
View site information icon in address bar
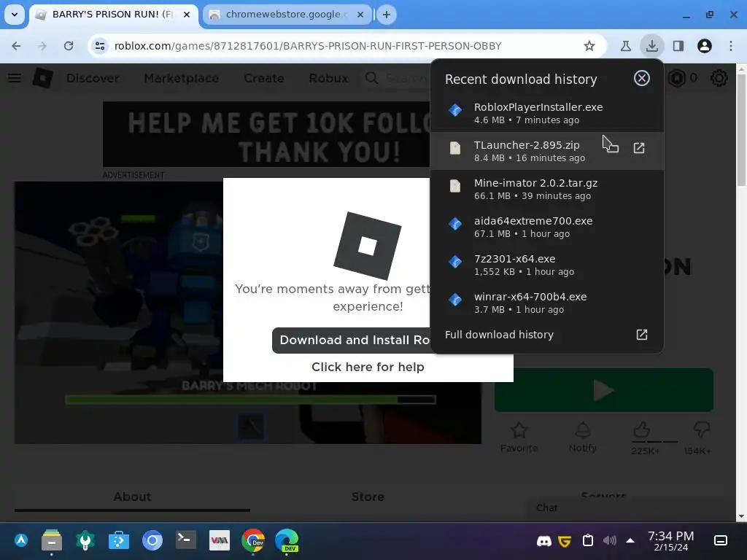click(x=100, y=46)
